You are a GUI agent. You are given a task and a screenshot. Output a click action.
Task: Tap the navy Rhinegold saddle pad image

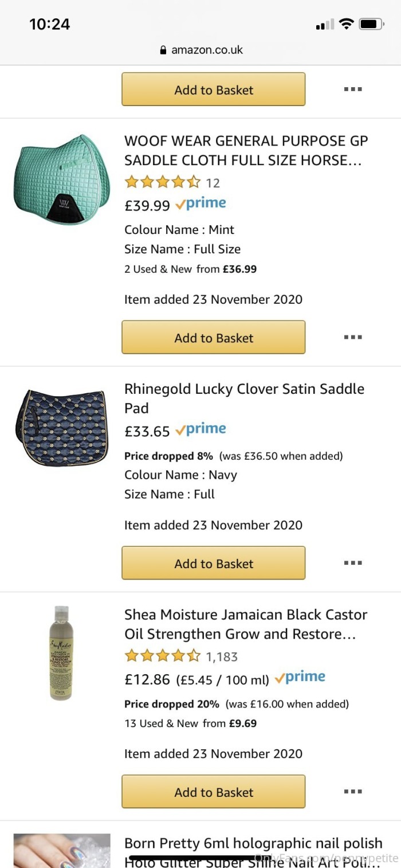pyautogui.click(x=61, y=427)
